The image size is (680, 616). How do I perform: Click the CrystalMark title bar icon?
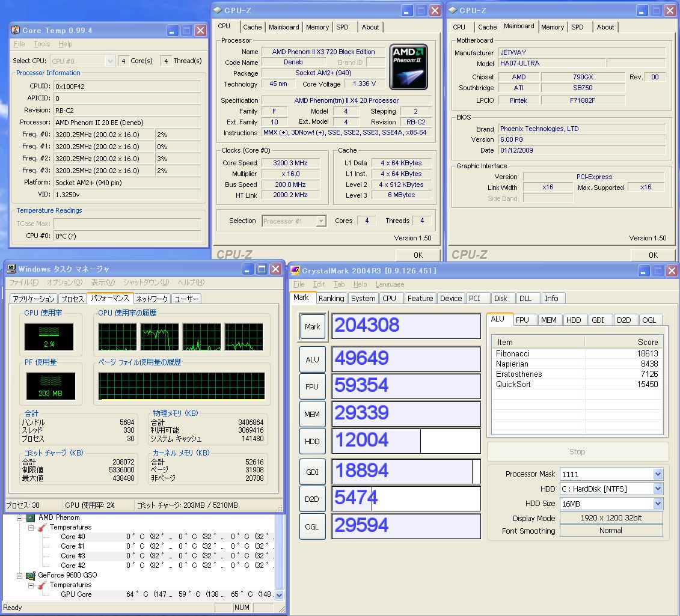[x=295, y=271]
